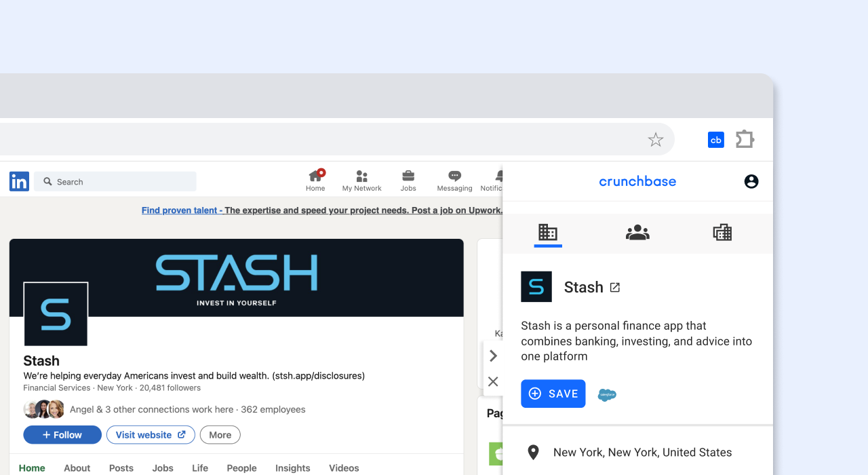Click the connection avatars group

tap(44, 409)
